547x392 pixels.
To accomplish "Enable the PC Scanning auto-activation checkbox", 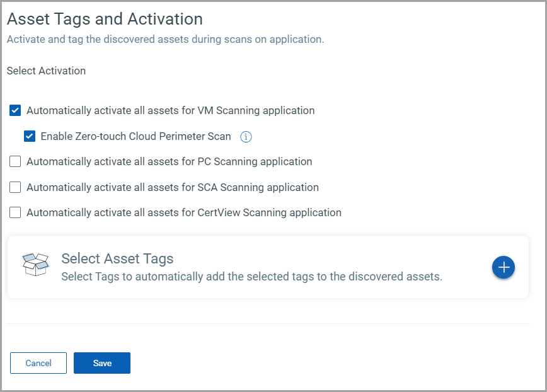I will (x=16, y=162).
